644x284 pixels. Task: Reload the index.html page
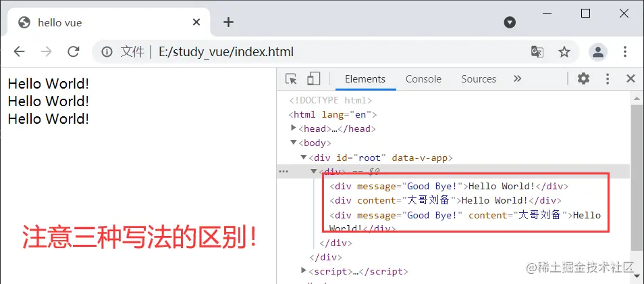(73, 51)
